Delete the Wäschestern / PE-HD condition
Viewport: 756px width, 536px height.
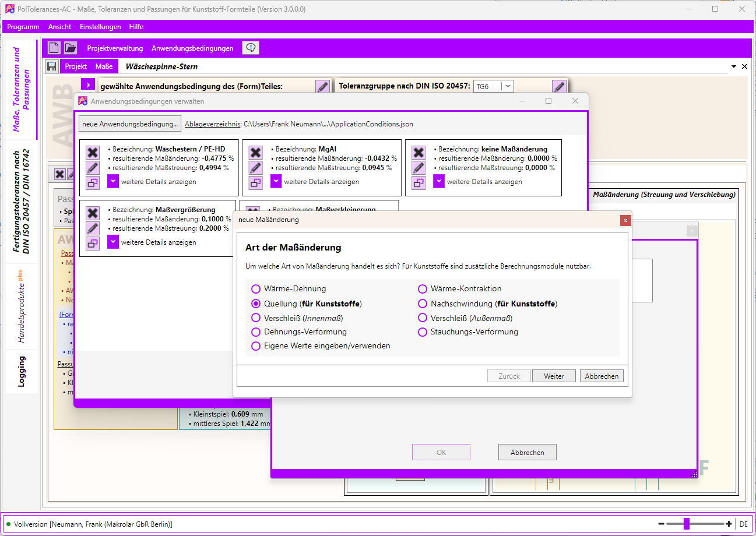[x=93, y=153]
